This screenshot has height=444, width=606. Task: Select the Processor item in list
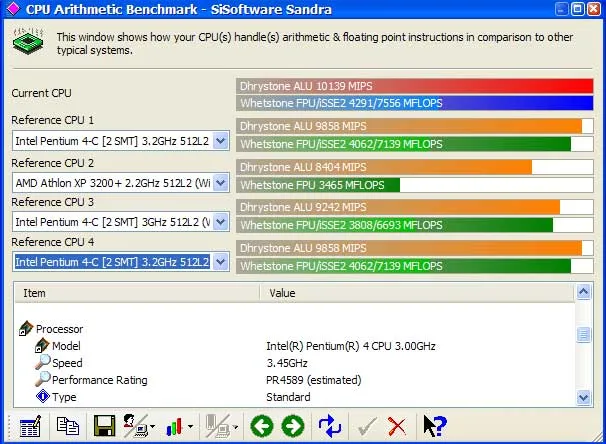point(59,329)
